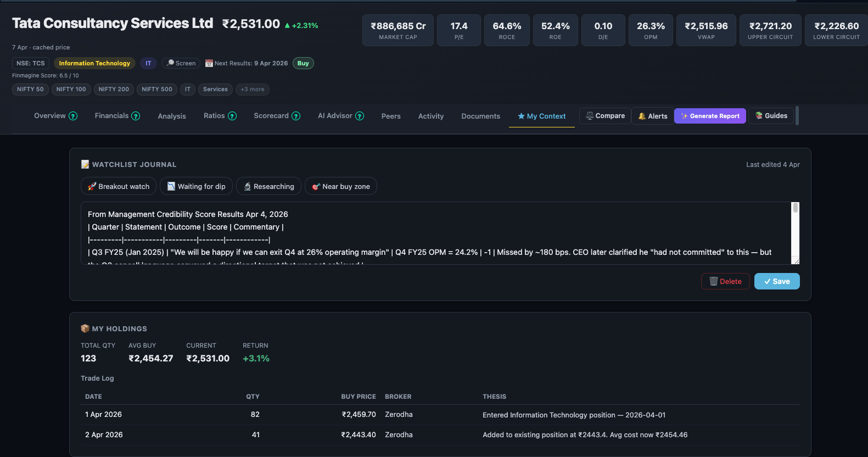Click the green Buy badge

303,63
